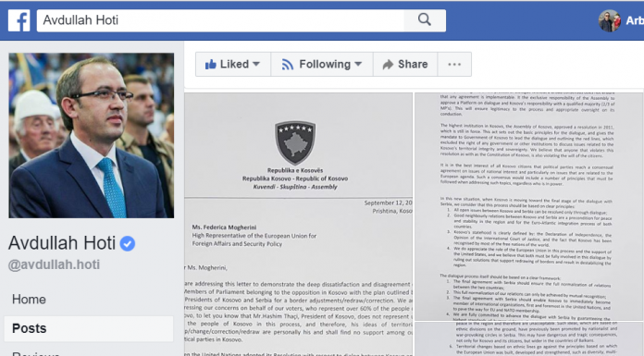Viewport: 644px width, 356px height.
Task: Open the letter image with Kosovo emblem
Action: pyautogui.click(x=298, y=224)
